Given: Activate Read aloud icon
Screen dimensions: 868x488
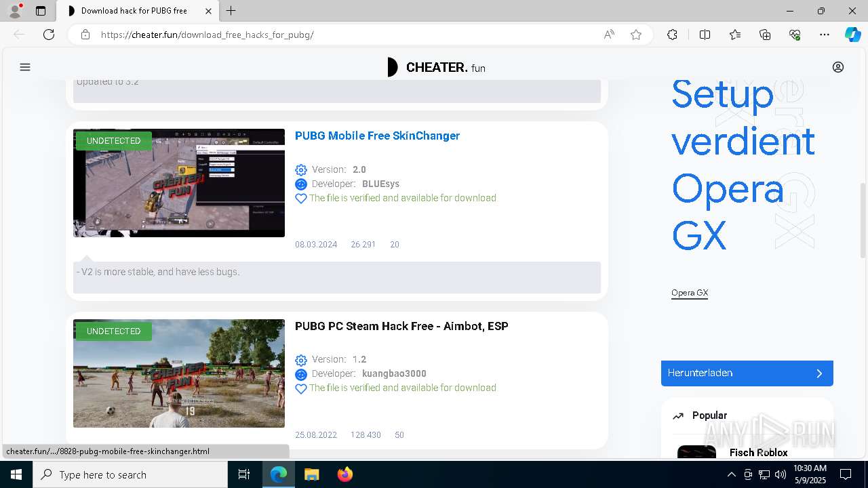Looking at the screenshot, I should (609, 35).
